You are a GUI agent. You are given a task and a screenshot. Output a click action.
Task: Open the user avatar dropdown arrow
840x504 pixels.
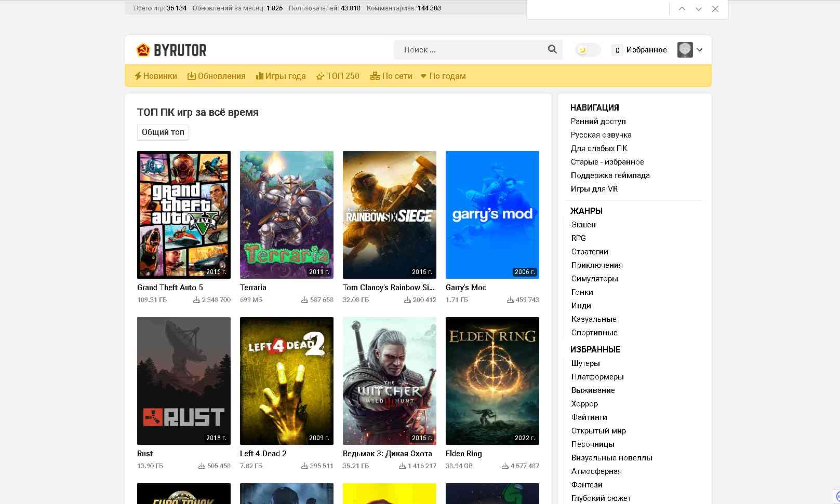(x=700, y=50)
